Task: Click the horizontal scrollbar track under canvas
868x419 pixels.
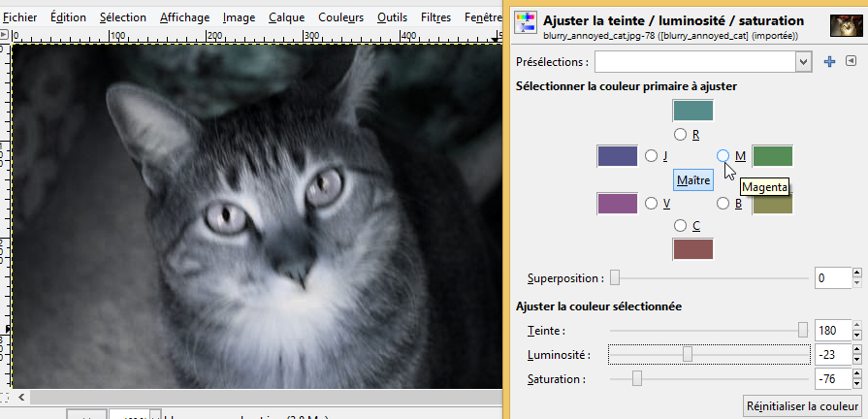Action: click(266, 397)
